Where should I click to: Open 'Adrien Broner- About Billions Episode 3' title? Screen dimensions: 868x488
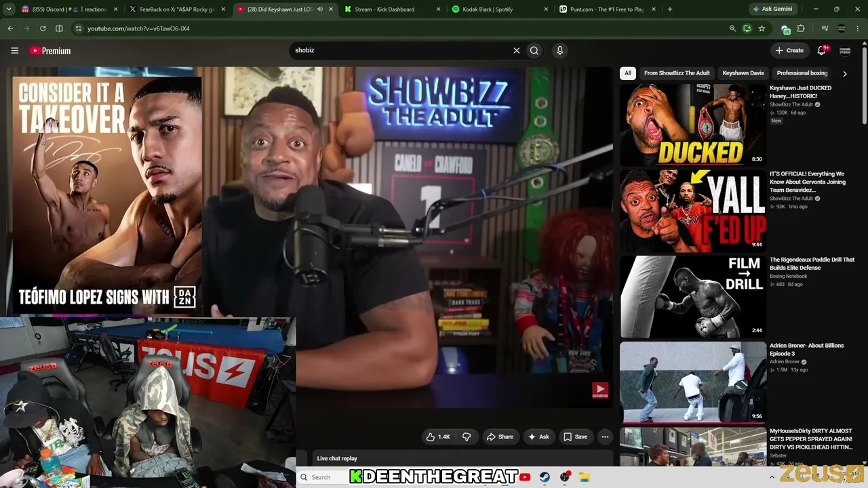pos(807,350)
